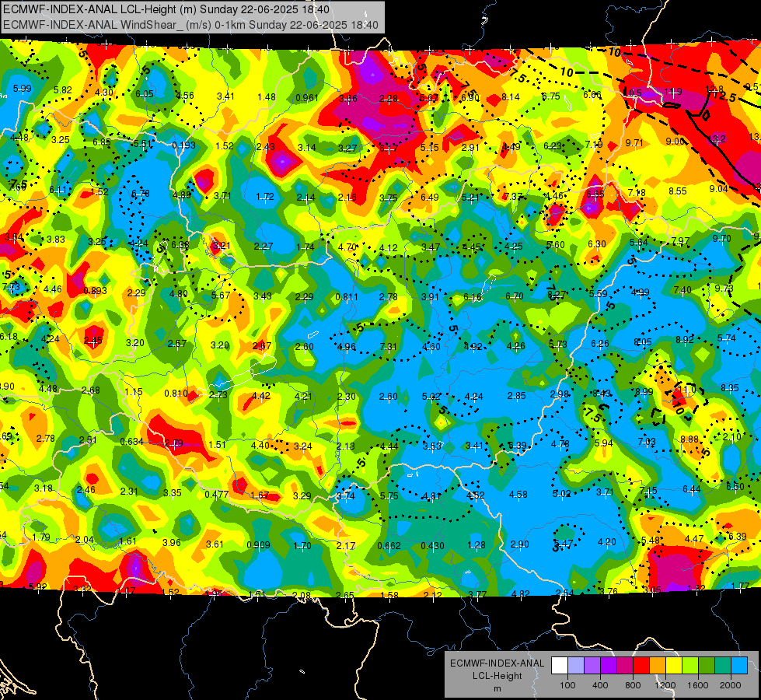Click the orange legend swatch
The image size is (761, 700).
click(x=658, y=665)
